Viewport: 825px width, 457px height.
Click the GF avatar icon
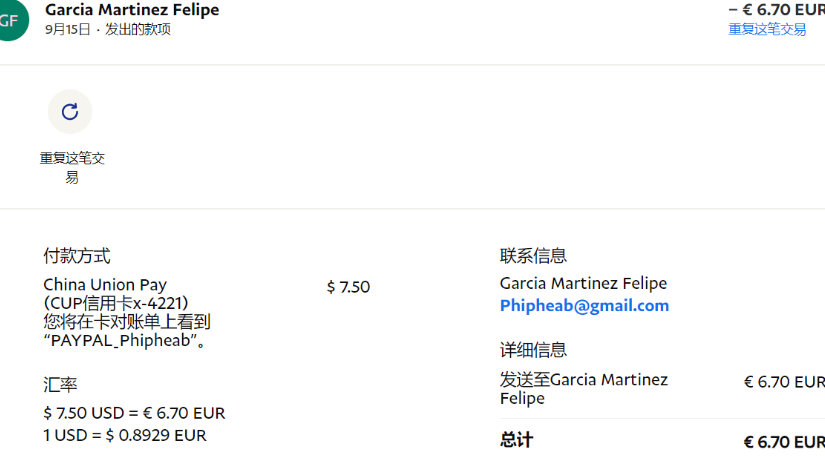10,19
